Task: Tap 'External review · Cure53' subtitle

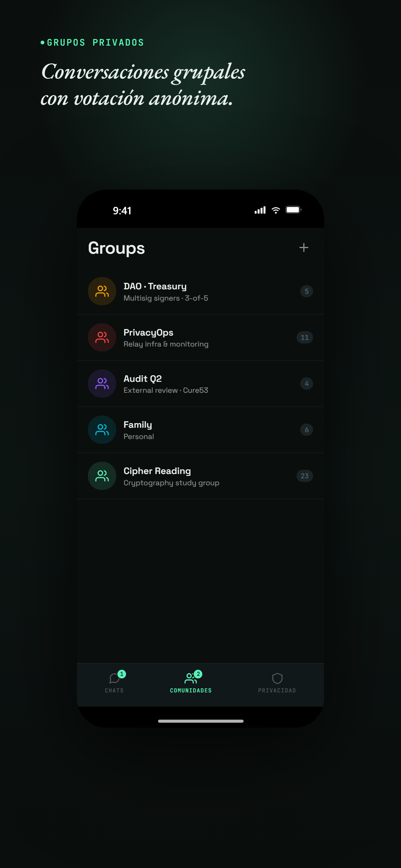Action: point(166,390)
